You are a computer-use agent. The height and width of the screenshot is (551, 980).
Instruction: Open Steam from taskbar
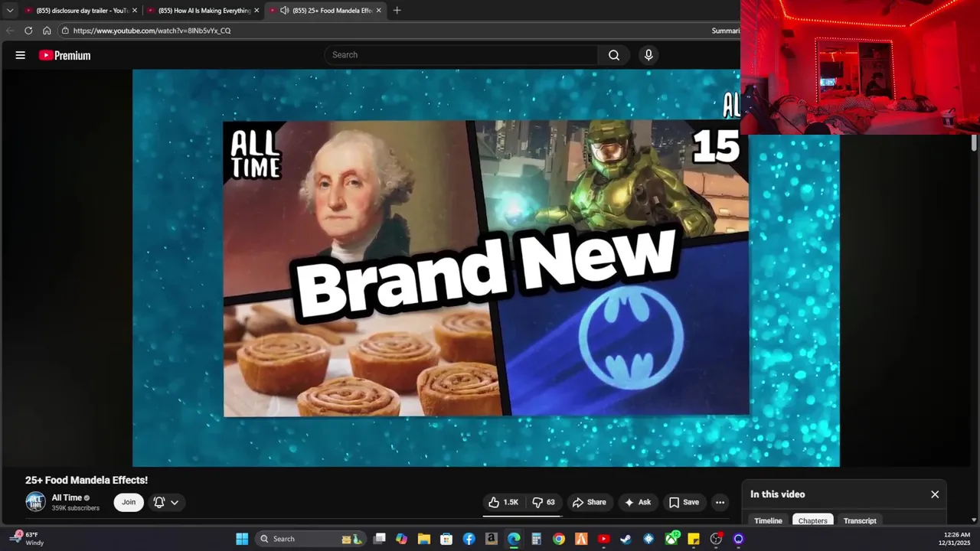click(626, 539)
